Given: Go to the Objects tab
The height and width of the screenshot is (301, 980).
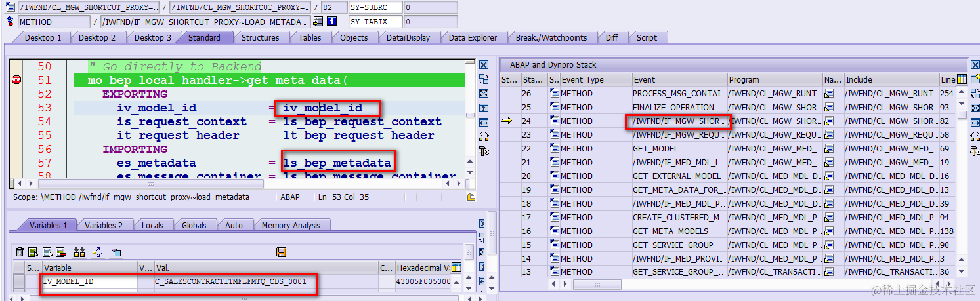Looking at the screenshot, I should pyautogui.click(x=354, y=37).
